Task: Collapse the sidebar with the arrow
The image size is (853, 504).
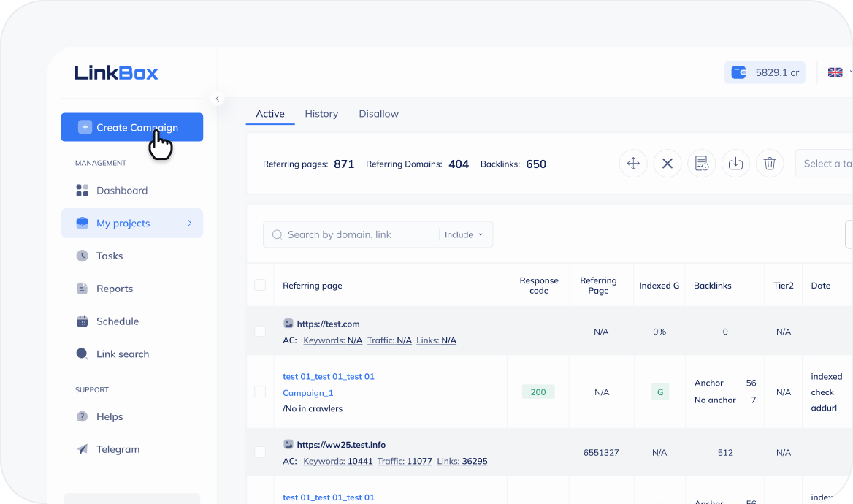Action: (217, 99)
